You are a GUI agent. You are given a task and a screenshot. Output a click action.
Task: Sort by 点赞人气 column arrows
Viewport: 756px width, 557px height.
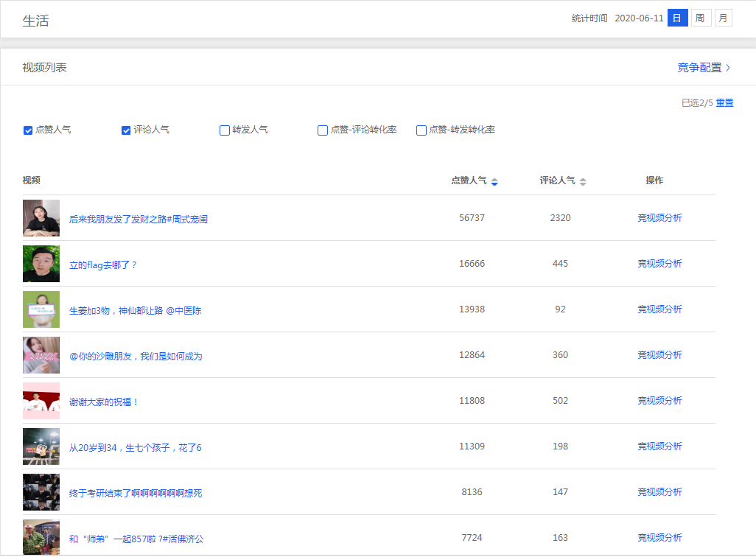494,182
